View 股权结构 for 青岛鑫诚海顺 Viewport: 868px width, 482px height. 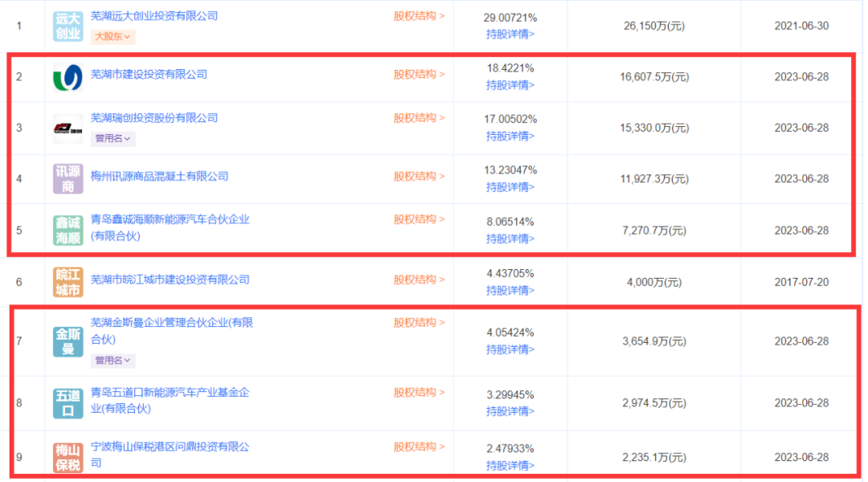pyautogui.click(x=419, y=219)
